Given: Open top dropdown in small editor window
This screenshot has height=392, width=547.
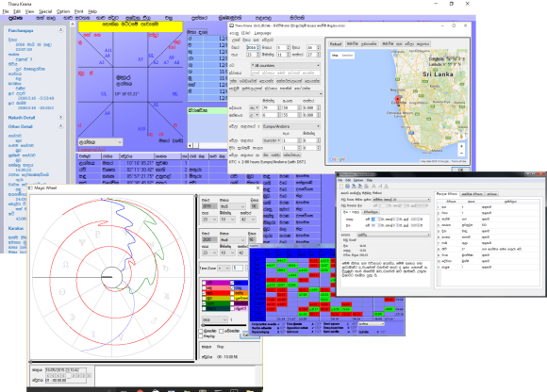Looking at the screenshot, I should coord(401,200).
